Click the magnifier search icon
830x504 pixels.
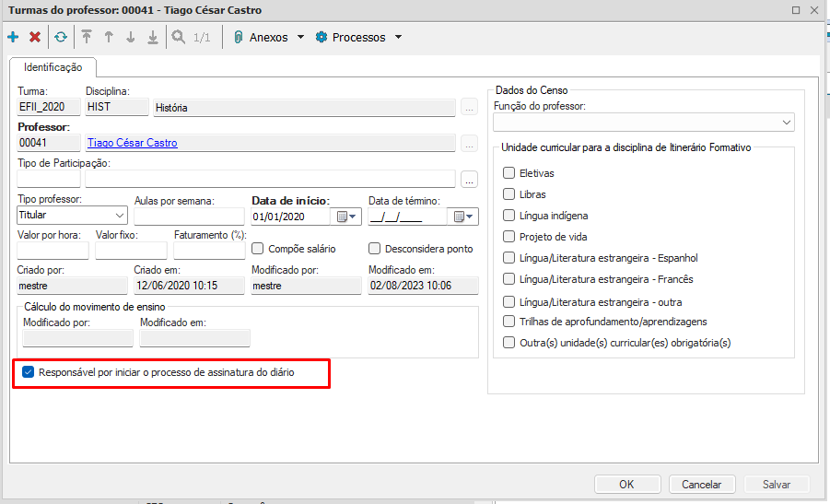[178, 38]
